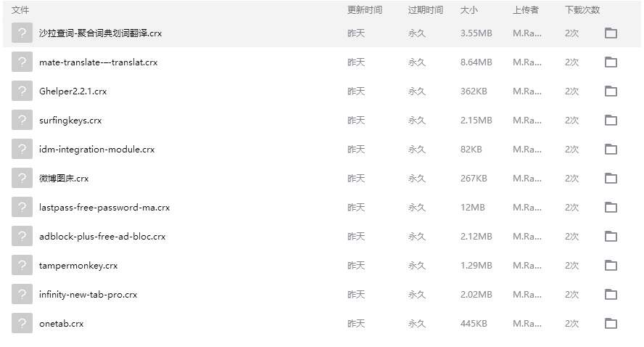Click file icon of lastpass-free-password-ma.crx
Image resolution: width=644 pixels, height=347 pixels.
[x=22, y=207]
